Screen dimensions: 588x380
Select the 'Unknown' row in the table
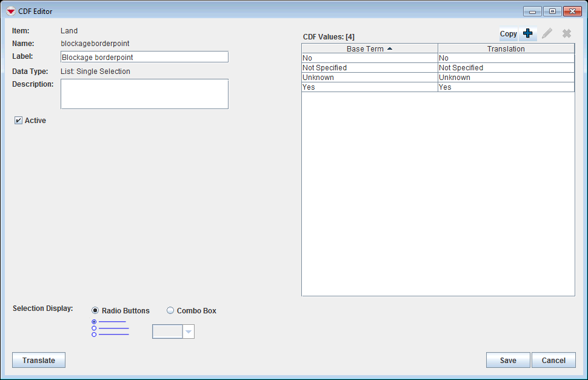tap(369, 78)
